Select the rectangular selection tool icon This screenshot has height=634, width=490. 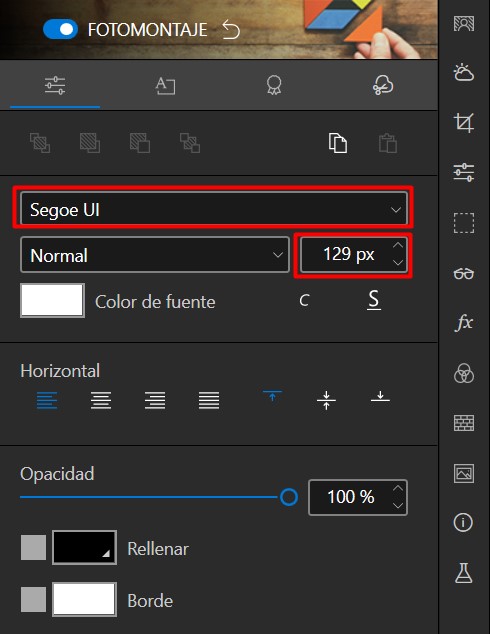pyautogui.click(x=463, y=223)
